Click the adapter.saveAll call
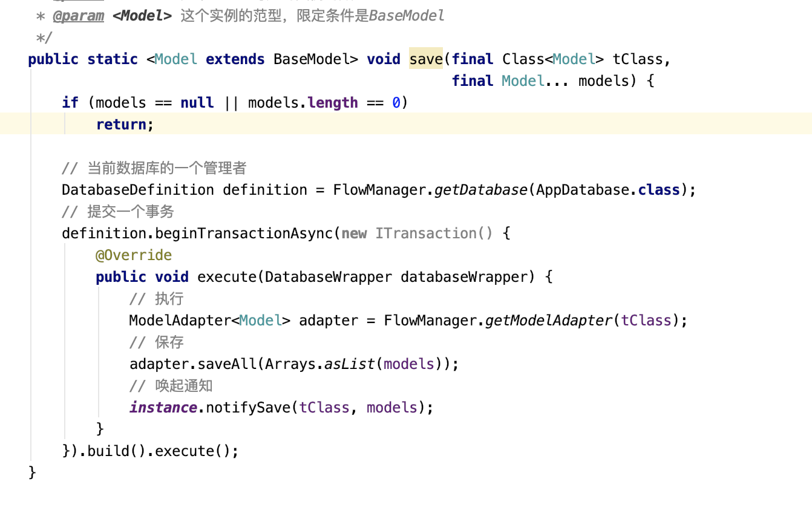Viewport: 812px width, 525px height. click(194, 364)
